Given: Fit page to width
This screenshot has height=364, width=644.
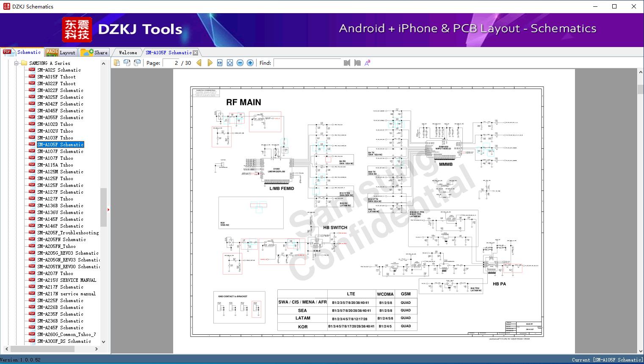Looking at the screenshot, I should [x=220, y=63].
